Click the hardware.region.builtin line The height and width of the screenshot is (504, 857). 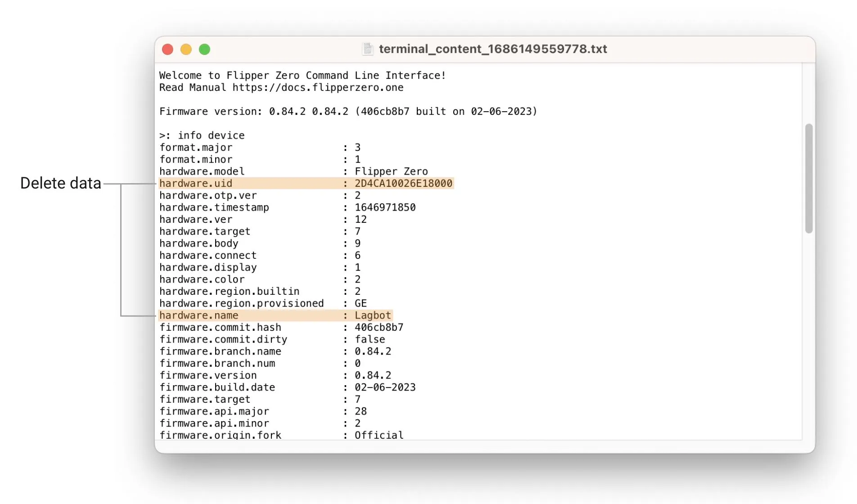[x=260, y=291]
